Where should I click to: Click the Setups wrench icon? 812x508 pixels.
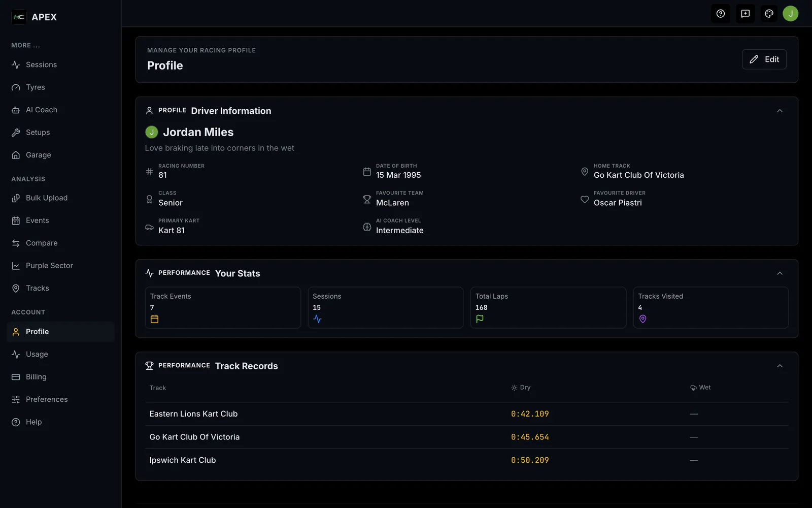[x=16, y=133]
